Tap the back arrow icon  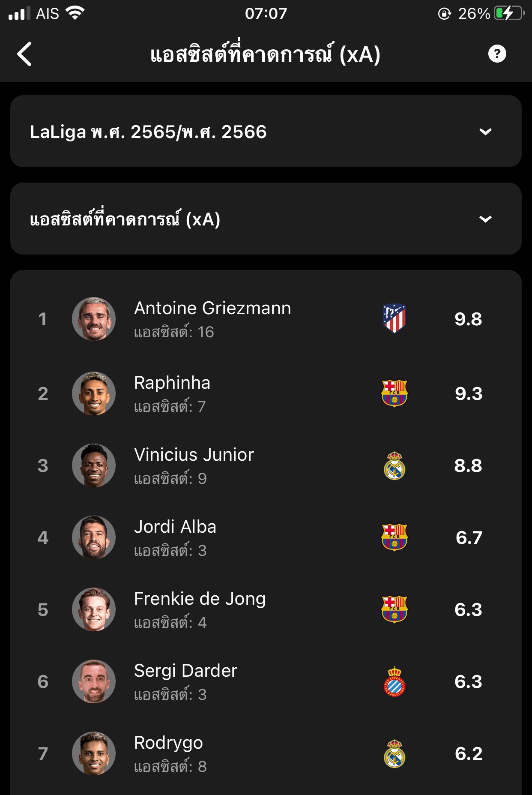coord(24,54)
